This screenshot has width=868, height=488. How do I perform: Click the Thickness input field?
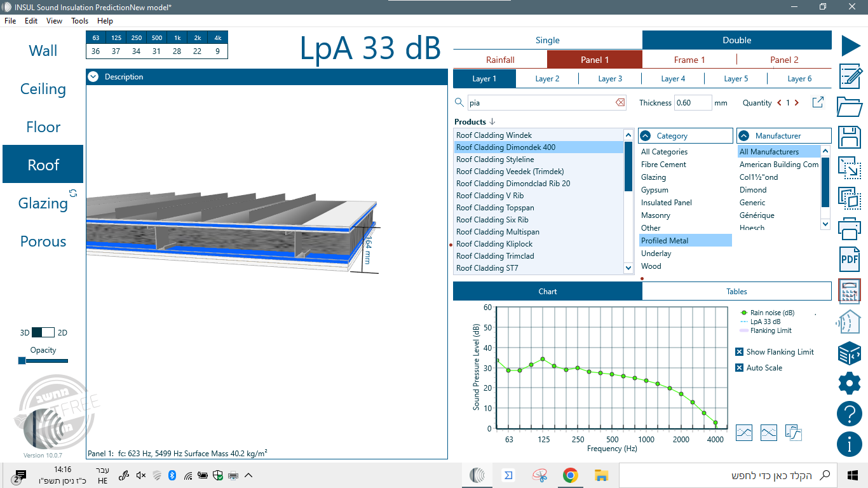[x=692, y=103]
